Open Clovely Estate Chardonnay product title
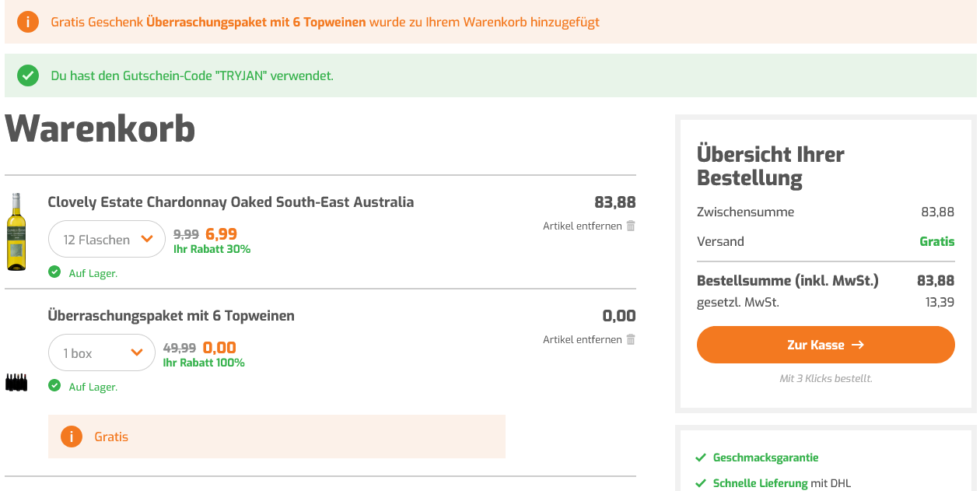 pyautogui.click(x=230, y=202)
